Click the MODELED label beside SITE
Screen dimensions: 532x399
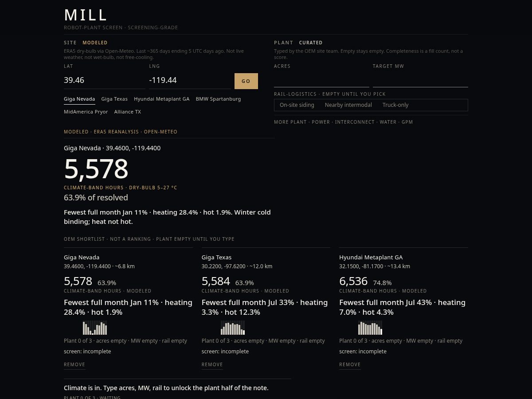tap(95, 43)
